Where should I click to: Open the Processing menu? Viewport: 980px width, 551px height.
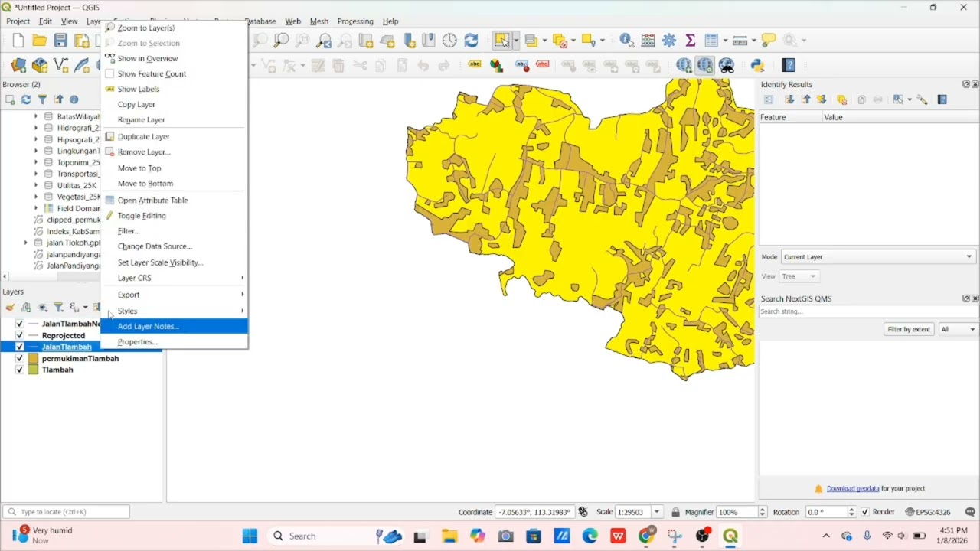click(x=355, y=21)
